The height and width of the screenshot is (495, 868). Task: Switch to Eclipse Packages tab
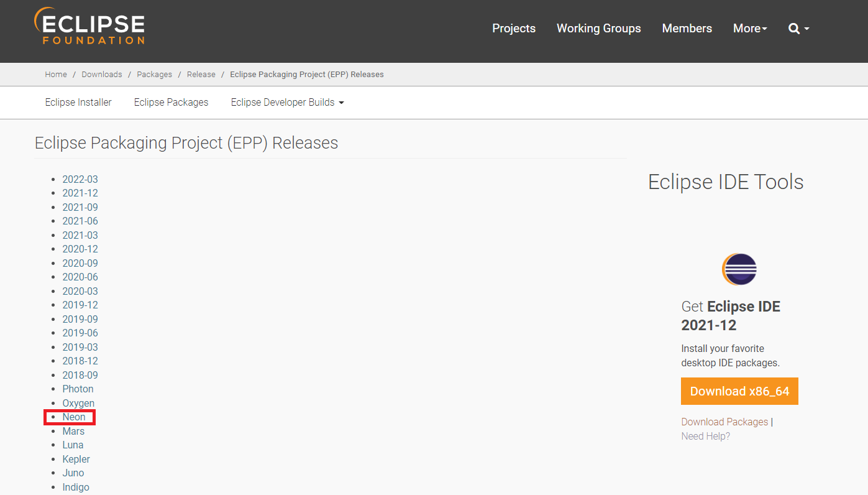point(171,102)
